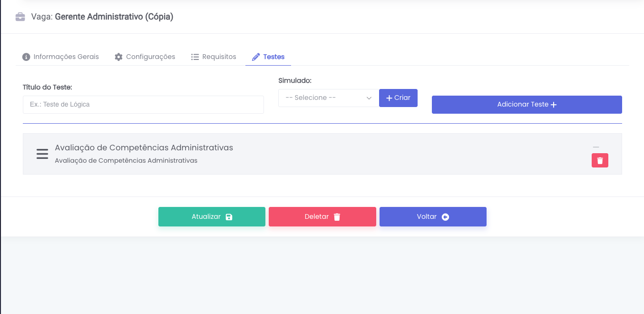The width and height of the screenshot is (644, 314).
Task: Select the Testes tab
Action: 268,57
